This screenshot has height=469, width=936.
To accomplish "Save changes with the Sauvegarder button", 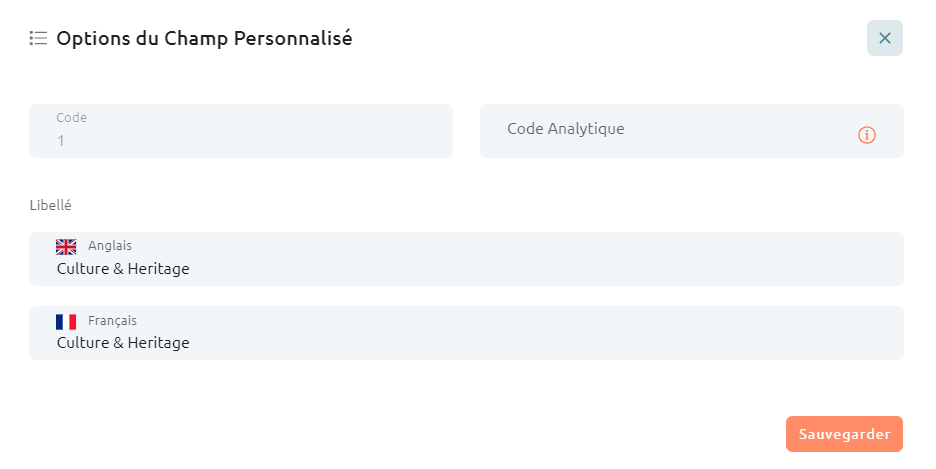I will pyautogui.click(x=844, y=434).
